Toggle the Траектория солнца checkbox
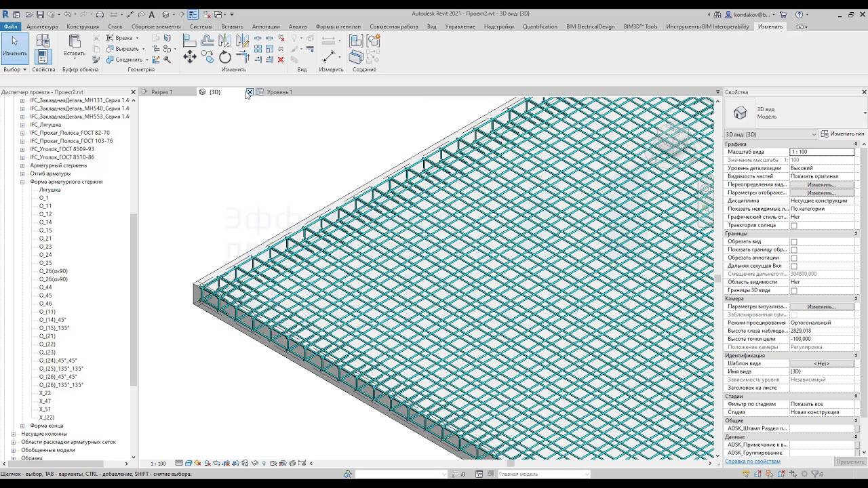868x488 pixels. (x=794, y=226)
